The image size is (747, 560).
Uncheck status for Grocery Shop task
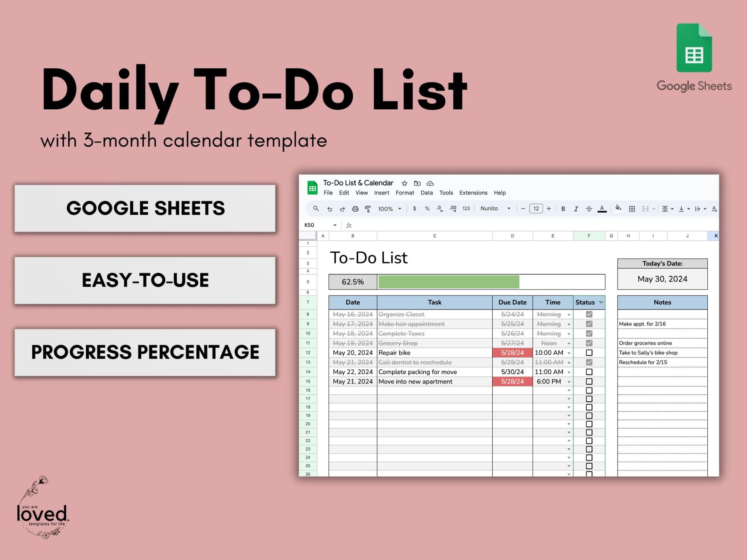pos(589,343)
